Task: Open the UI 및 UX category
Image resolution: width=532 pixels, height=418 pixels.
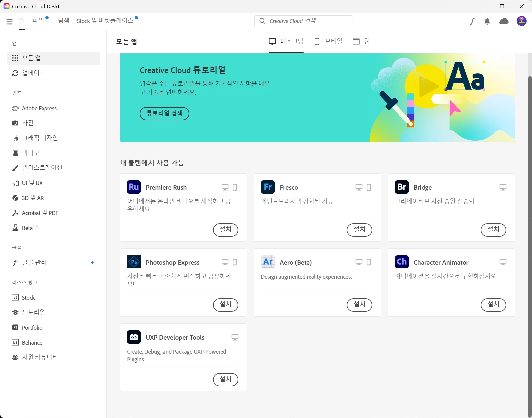Action: click(53, 183)
